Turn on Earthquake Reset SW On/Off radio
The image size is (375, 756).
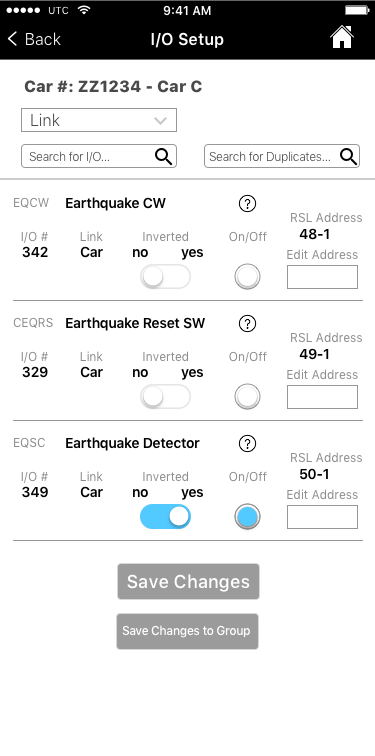(247, 397)
